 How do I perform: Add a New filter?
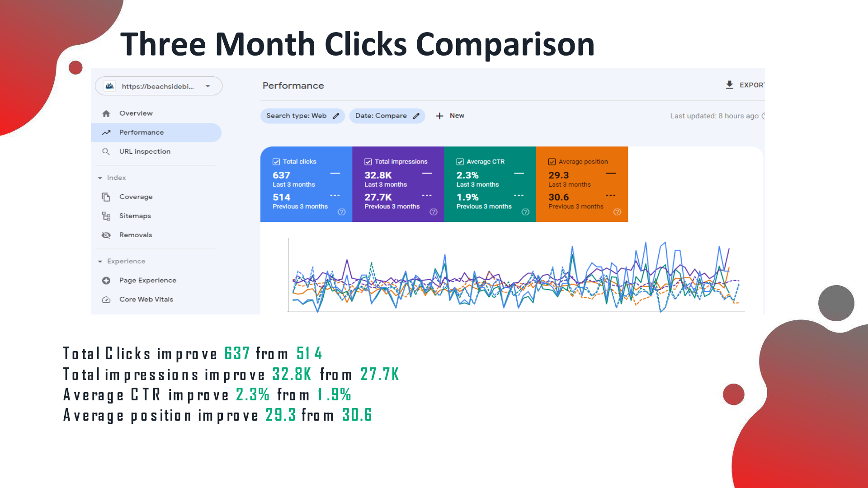pos(450,116)
